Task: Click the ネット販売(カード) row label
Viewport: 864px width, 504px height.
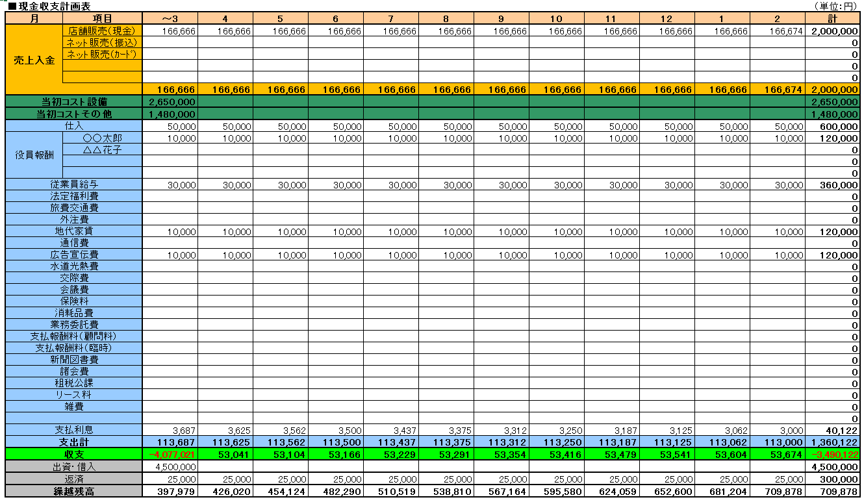Action: (102, 54)
